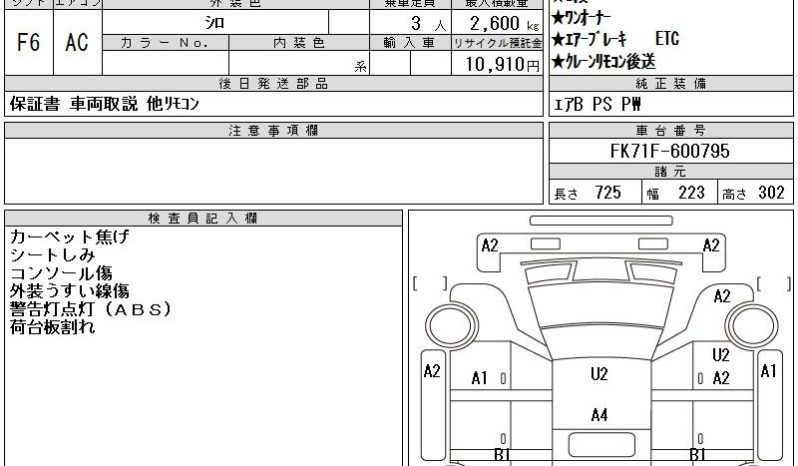Click the '純正装備' section header

pos(671,83)
